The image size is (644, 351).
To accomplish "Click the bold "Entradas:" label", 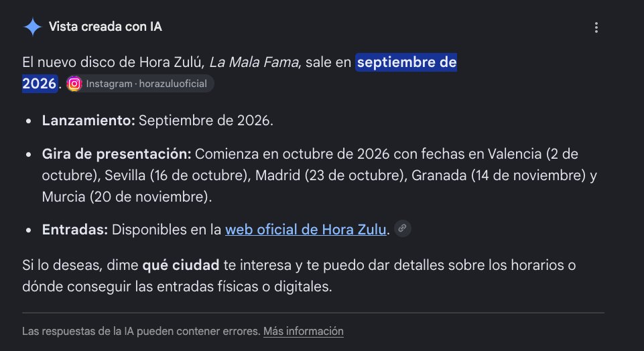I will pos(75,230).
